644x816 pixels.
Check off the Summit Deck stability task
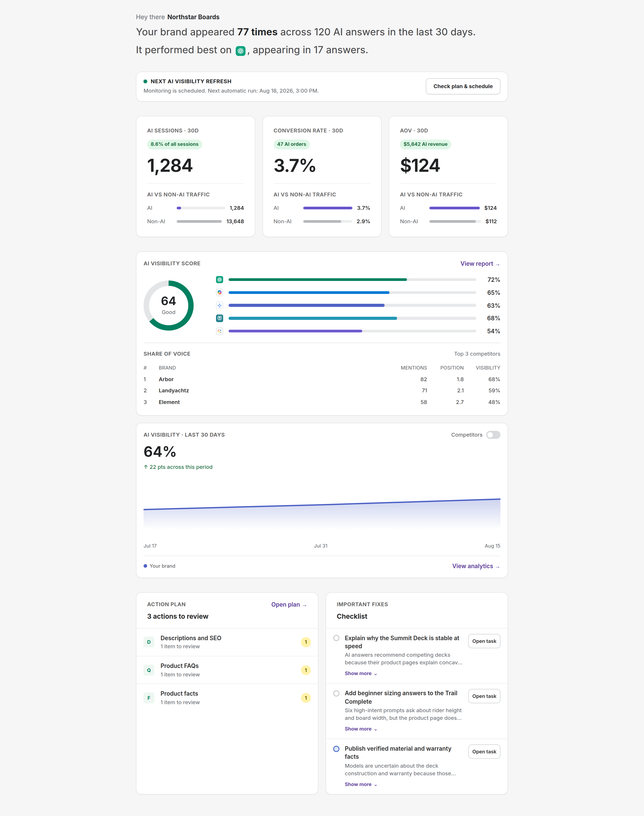(x=336, y=638)
